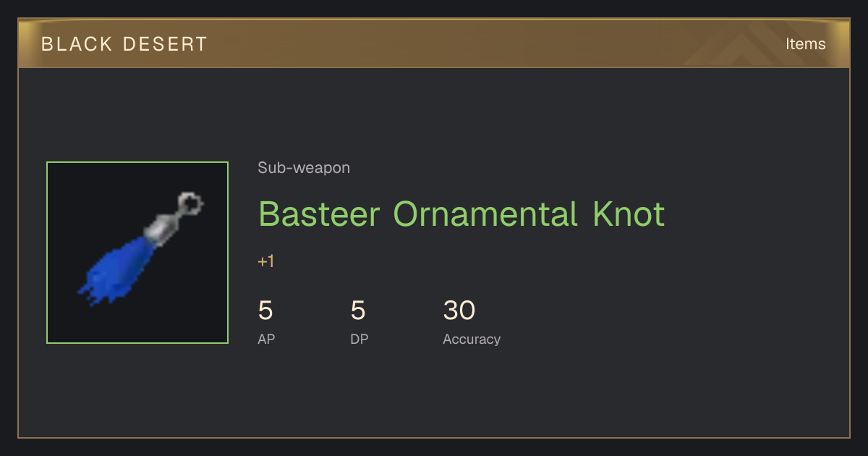Click the gold header banner bar
Screen dimensions: 868x456
[434, 43]
